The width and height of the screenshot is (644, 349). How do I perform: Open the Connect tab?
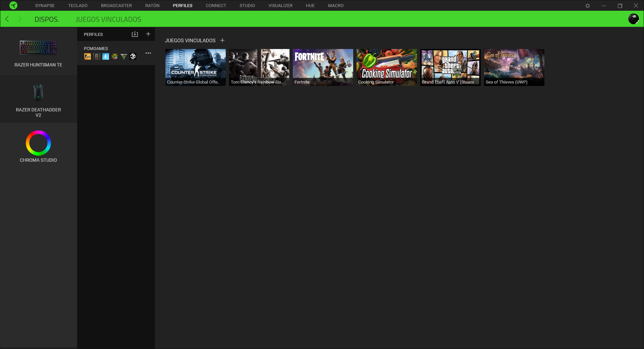pos(216,6)
